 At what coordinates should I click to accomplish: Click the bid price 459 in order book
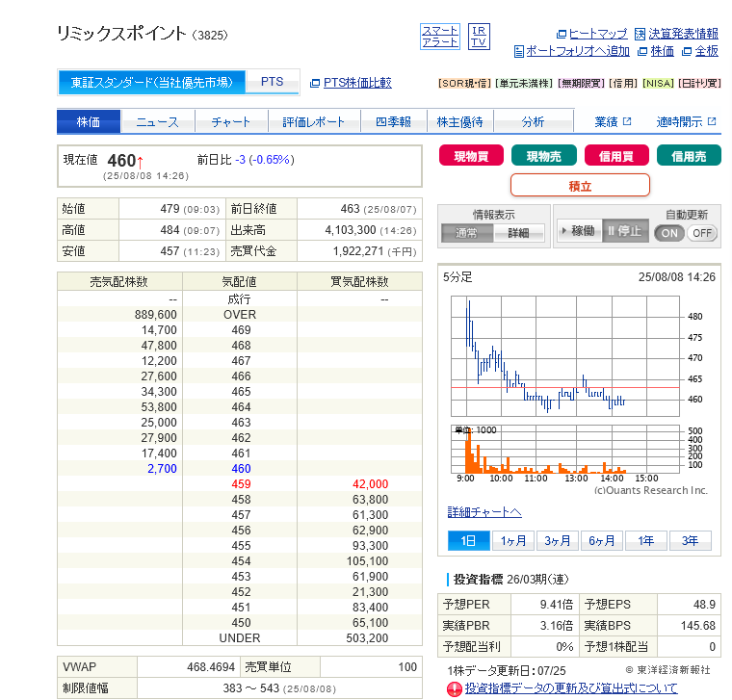coord(241,484)
